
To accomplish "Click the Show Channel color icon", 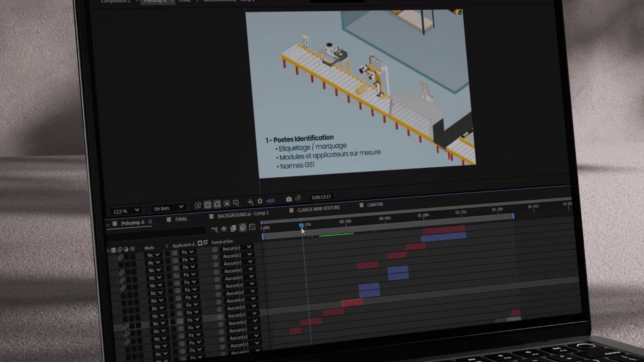I will click(251, 201).
